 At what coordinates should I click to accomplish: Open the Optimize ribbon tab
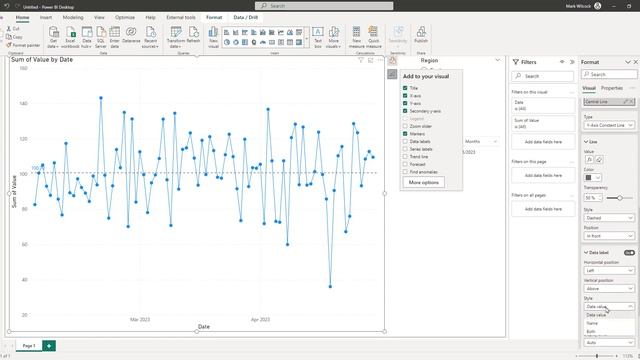pyautogui.click(x=125, y=18)
